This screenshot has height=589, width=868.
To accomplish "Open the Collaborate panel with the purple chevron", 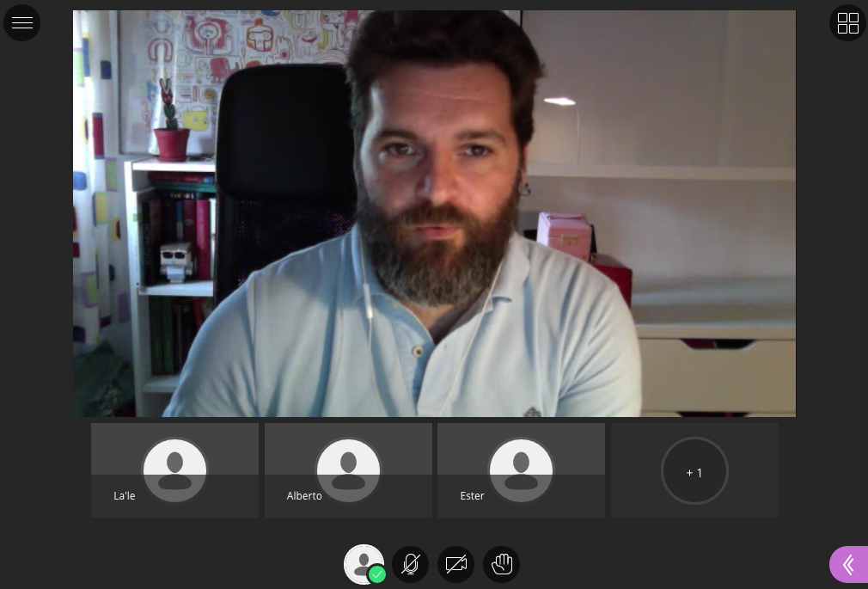I will click(848, 565).
